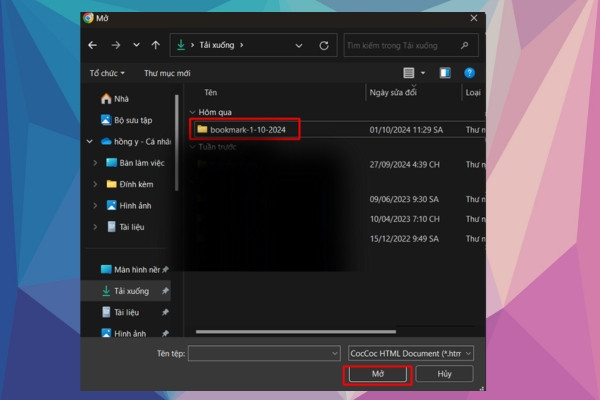
Task: Open Bàn làm việc folder in sidebar
Action: click(135, 163)
